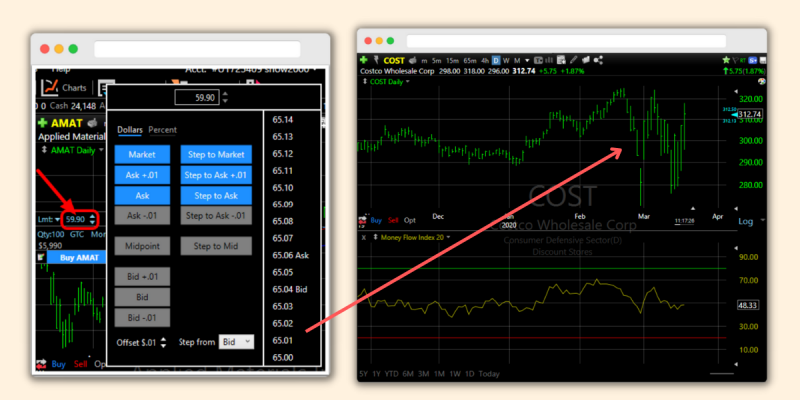Click the share icon in COST toolbar
The height and width of the screenshot is (400, 800).
598,60
